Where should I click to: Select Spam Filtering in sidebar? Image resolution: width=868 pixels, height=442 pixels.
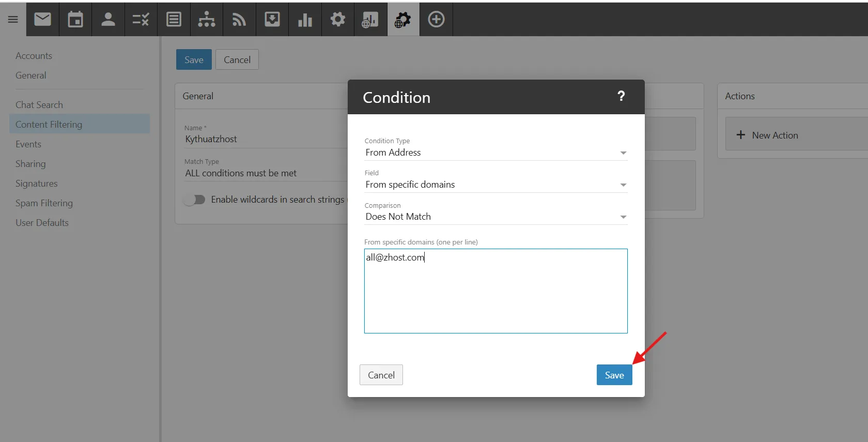tap(44, 203)
